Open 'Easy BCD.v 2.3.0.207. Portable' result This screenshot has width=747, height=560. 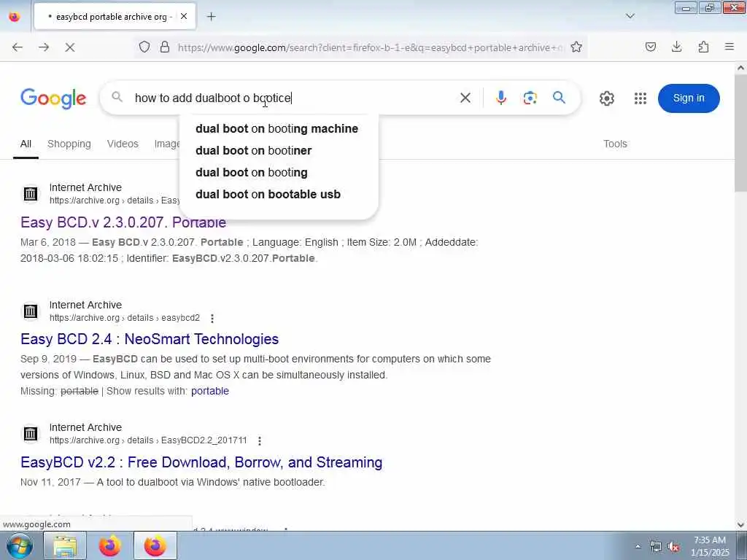tap(123, 222)
